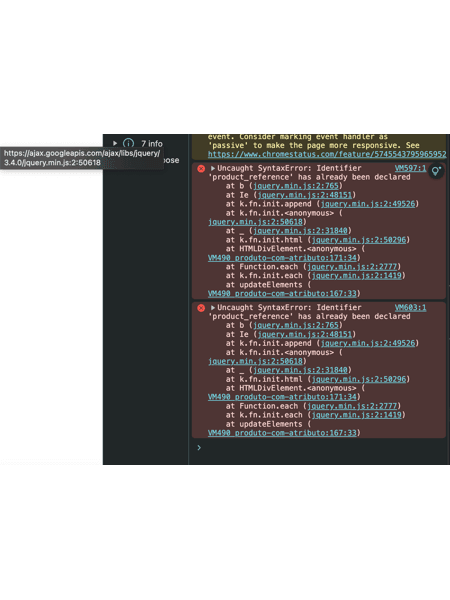Open VM490 produto-com-atributo:167:33 in second error
The image size is (450, 600).
(x=282, y=433)
